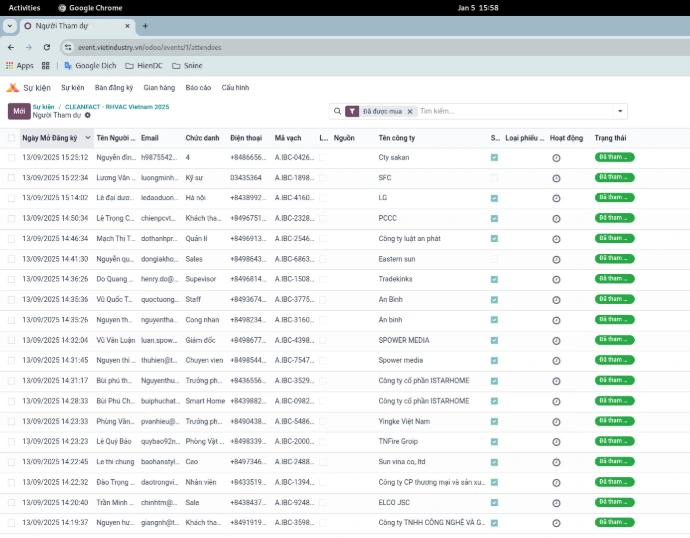The height and width of the screenshot is (538, 690).
Task: Sort by the Ngày Mở Đăng ký column
Action: click(52, 138)
